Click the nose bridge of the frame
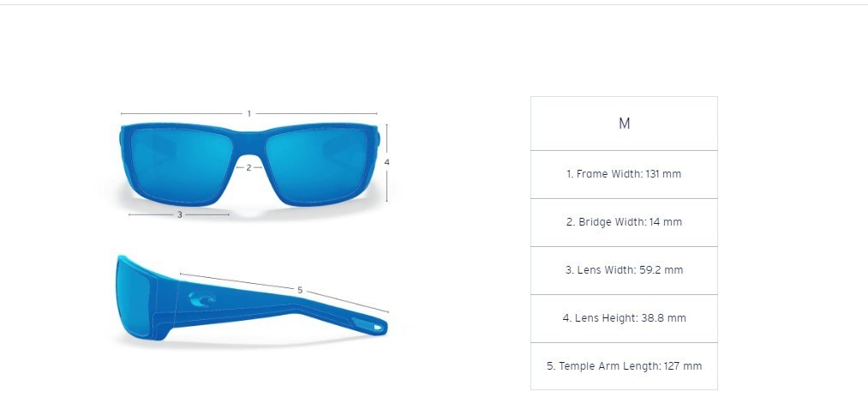The height and width of the screenshot is (416, 868). coord(249,145)
